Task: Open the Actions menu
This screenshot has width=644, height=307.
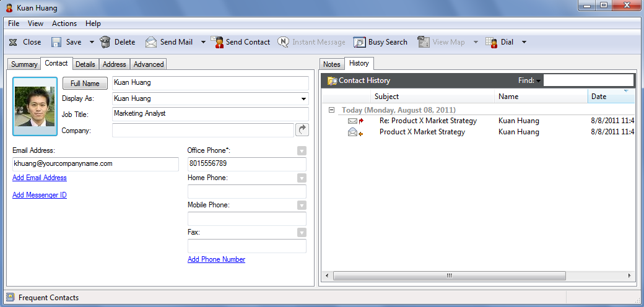Action: click(x=64, y=24)
